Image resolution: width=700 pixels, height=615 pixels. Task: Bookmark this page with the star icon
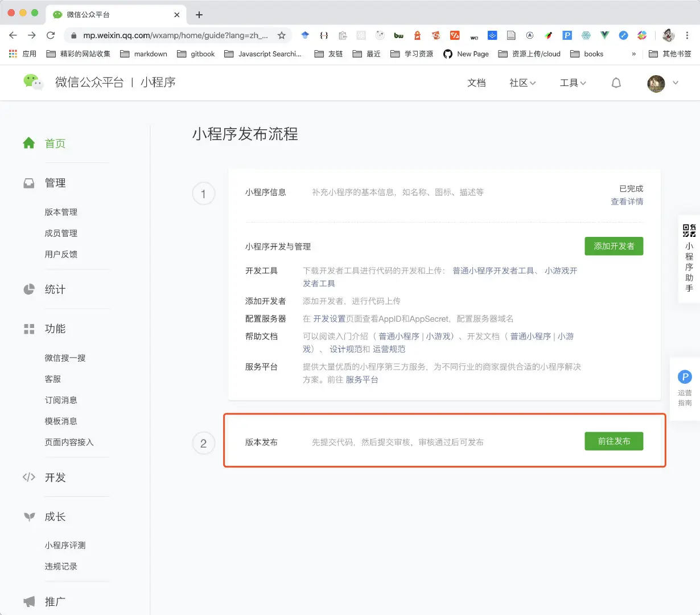click(x=281, y=35)
